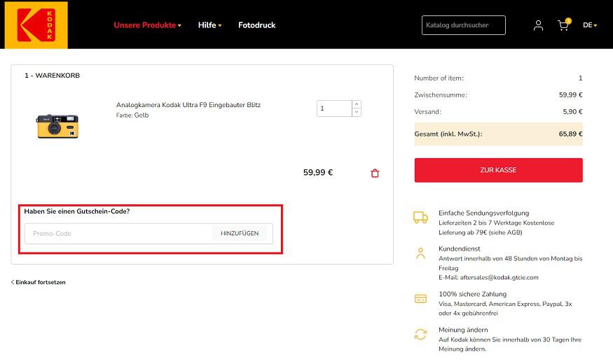
Task: Click the Versand value 5,90 €
Action: tap(572, 112)
